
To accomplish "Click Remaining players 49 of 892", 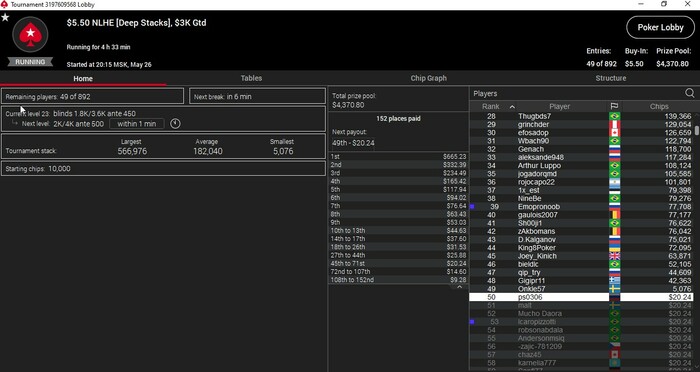I will tap(92, 96).
